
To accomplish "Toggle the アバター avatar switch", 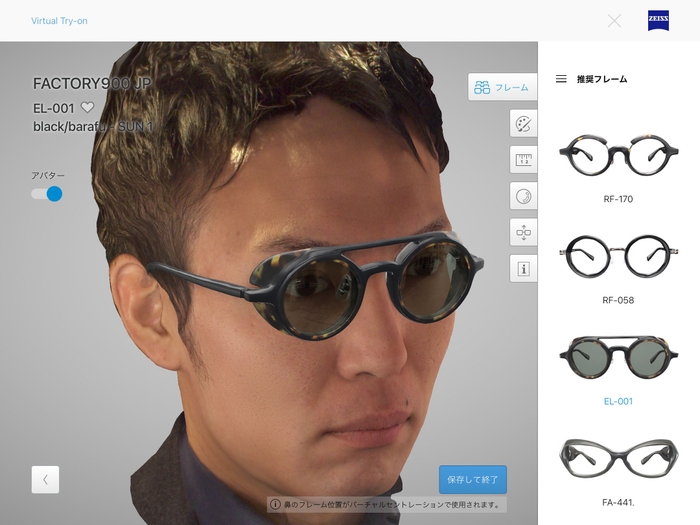I will tap(47, 194).
